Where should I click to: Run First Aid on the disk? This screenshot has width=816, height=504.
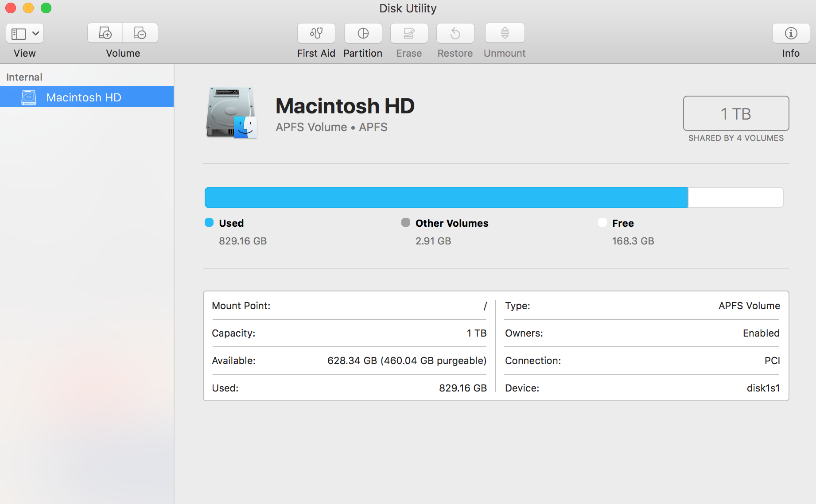pos(316,33)
